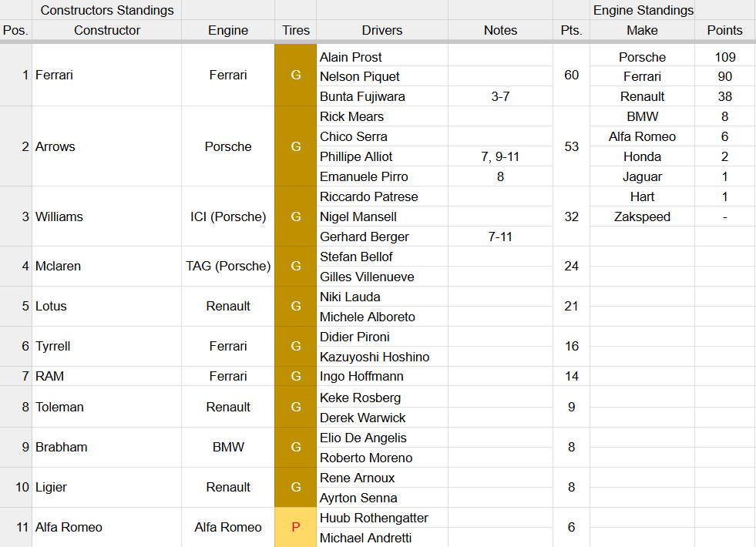Click the "Tyrrell" constructor cell

107,346
